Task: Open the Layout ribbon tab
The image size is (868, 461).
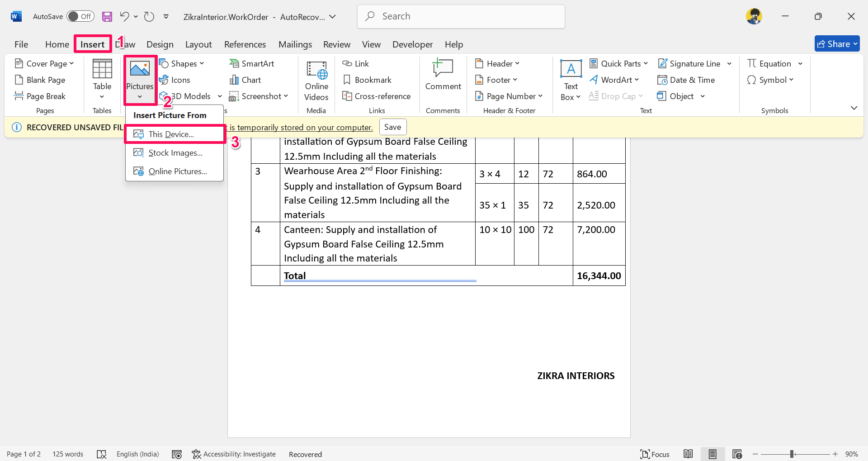Action: pos(198,44)
